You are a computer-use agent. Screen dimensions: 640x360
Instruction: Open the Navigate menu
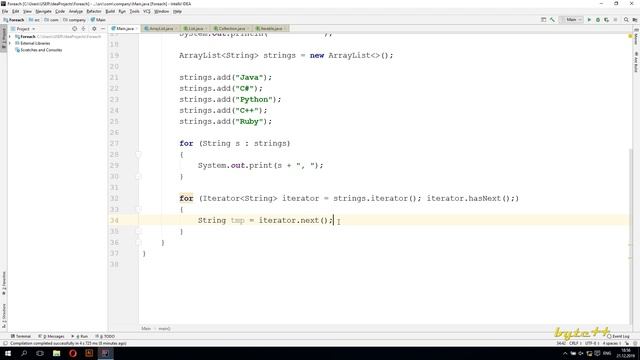click(43, 11)
